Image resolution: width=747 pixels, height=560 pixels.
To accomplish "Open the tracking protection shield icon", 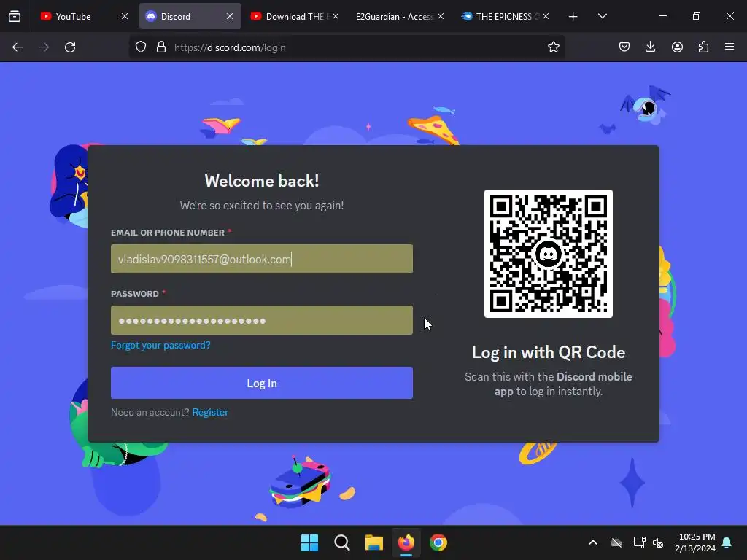I will (141, 47).
